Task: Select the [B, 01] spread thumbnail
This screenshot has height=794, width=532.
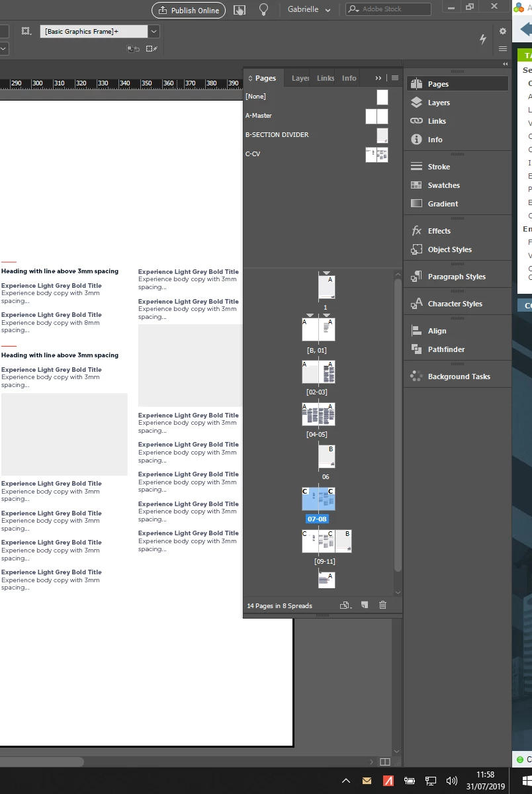Action: (x=318, y=330)
